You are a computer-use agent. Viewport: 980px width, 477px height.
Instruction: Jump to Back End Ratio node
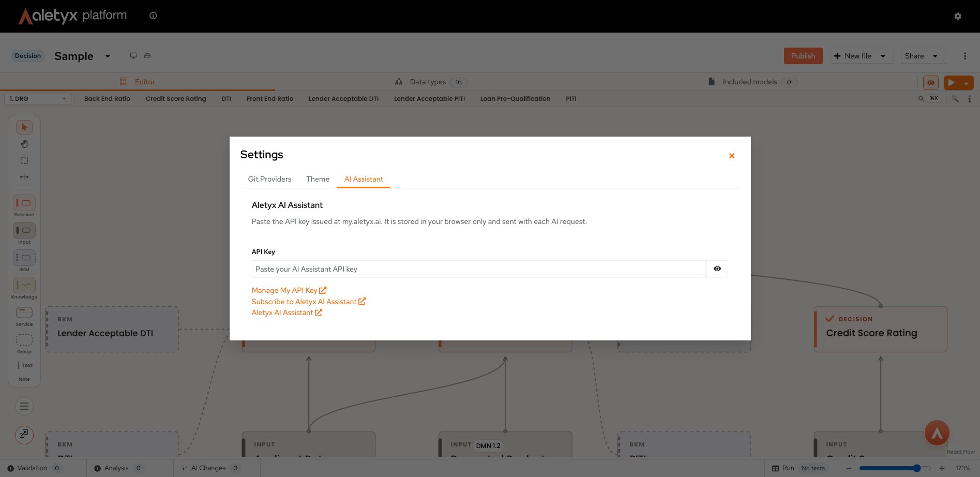tap(107, 98)
